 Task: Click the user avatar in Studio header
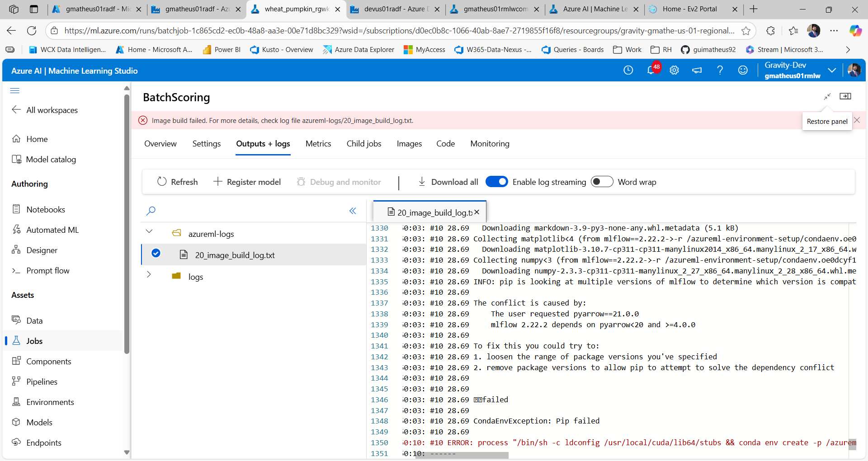854,70
